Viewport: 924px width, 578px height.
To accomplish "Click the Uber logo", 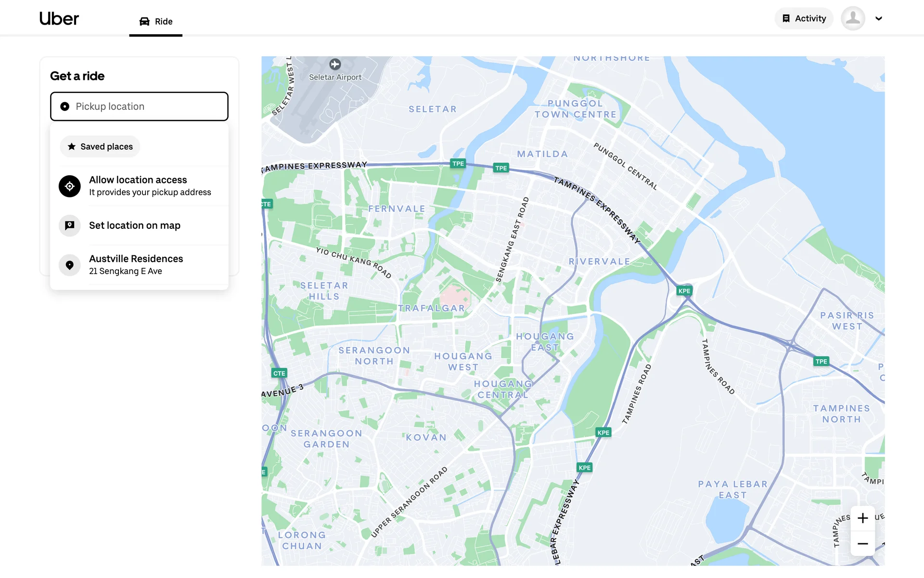I will click(59, 19).
